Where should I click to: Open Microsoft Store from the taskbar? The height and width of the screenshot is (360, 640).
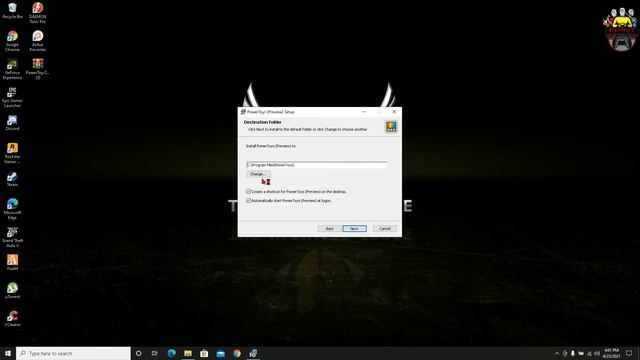(204, 353)
